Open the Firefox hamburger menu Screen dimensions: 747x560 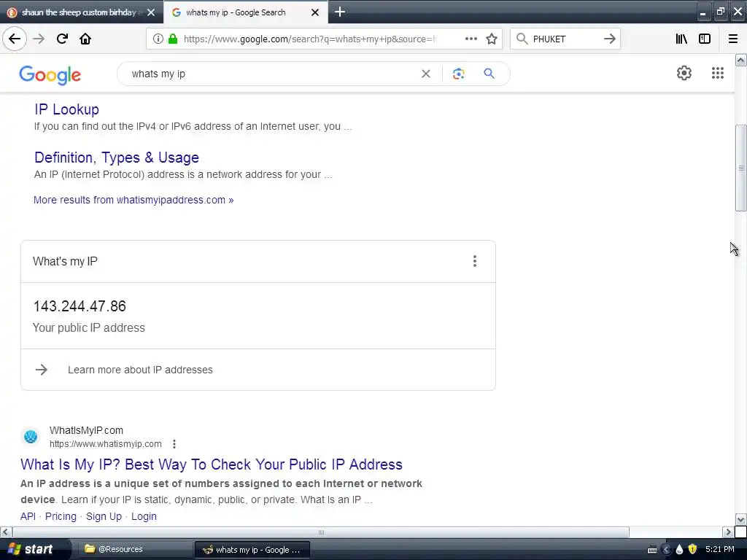(x=732, y=39)
